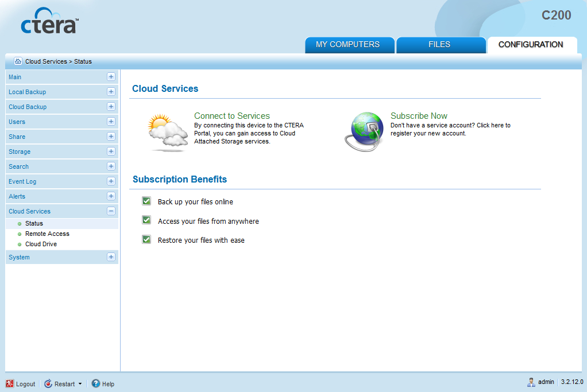
Task: Select the CONFIGURATION tab
Action: [x=532, y=45]
